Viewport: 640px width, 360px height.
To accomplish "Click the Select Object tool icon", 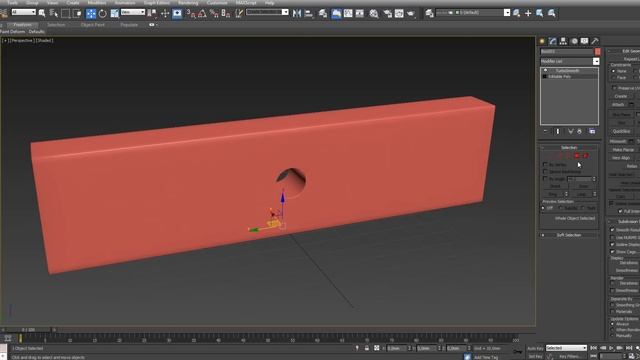I will (x=42, y=13).
